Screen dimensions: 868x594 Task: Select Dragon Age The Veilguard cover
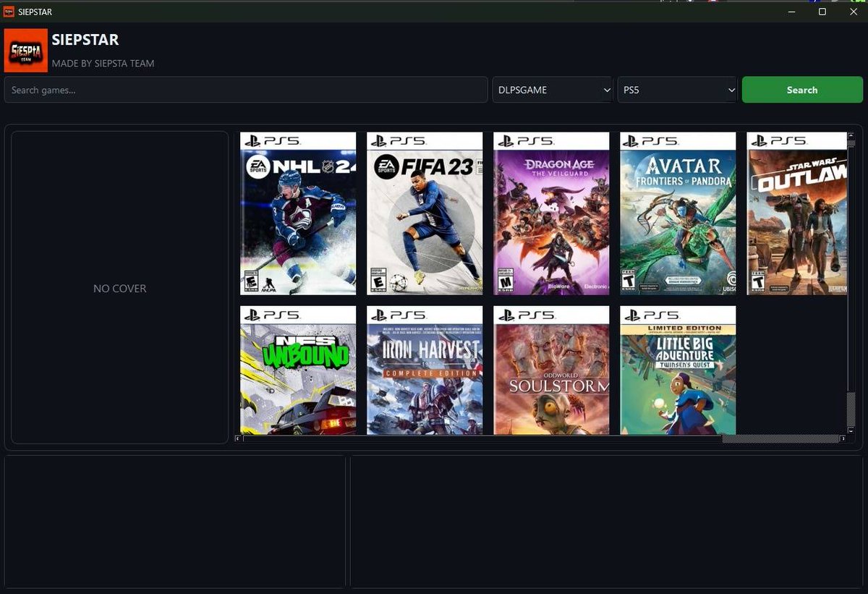551,213
